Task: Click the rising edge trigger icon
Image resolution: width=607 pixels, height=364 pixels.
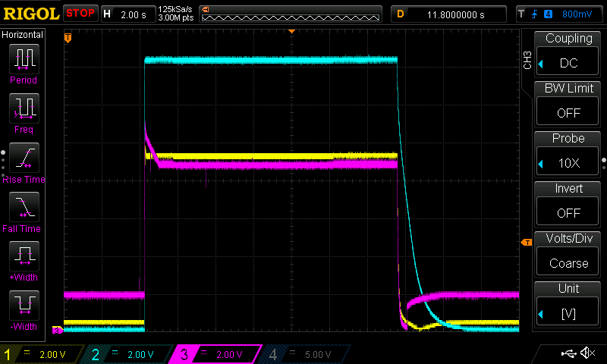Action: pyautogui.click(x=535, y=14)
